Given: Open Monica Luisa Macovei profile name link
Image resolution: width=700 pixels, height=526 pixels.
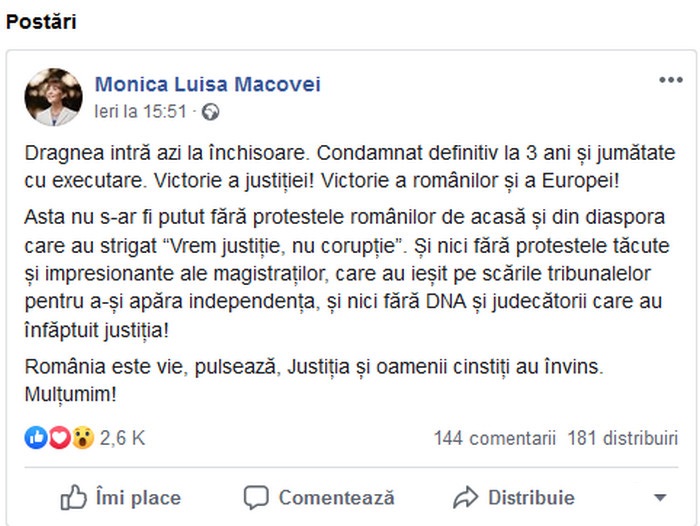Looking at the screenshot, I should pos(208,84).
